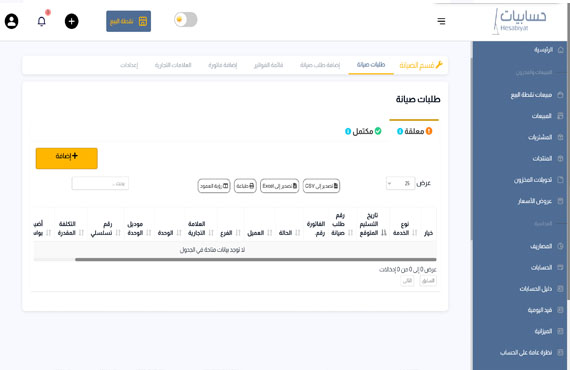Click the yellow إضافة add button
Screen dimensions: 570x370
pyautogui.click(x=67, y=158)
